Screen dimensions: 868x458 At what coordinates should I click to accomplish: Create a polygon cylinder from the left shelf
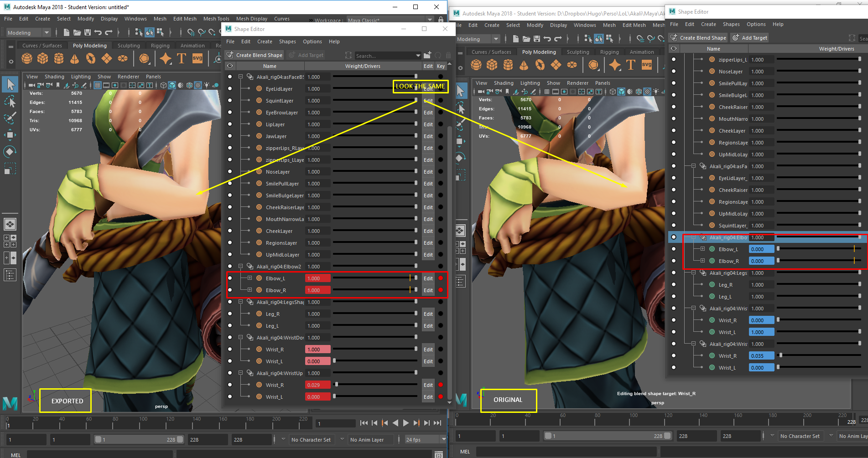pos(59,58)
